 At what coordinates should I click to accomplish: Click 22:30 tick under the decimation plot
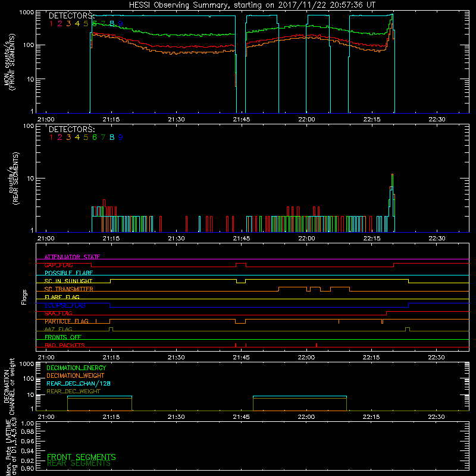tap(436, 417)
